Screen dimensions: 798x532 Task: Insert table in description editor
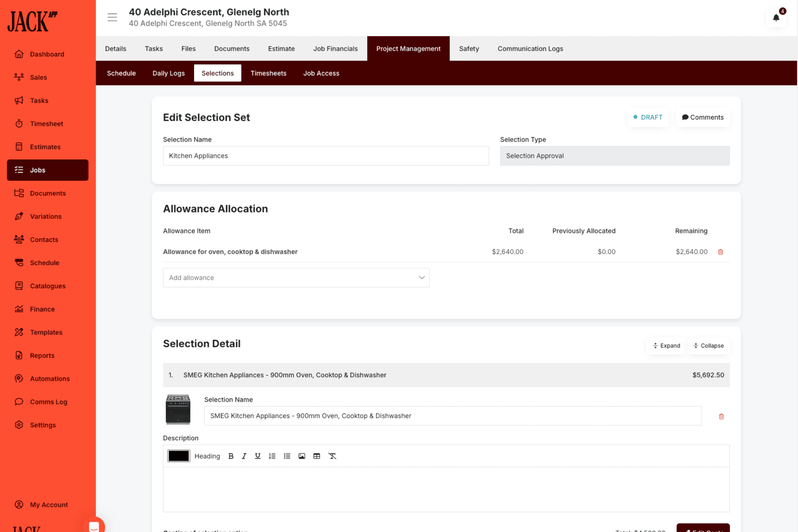pos(316,456)
